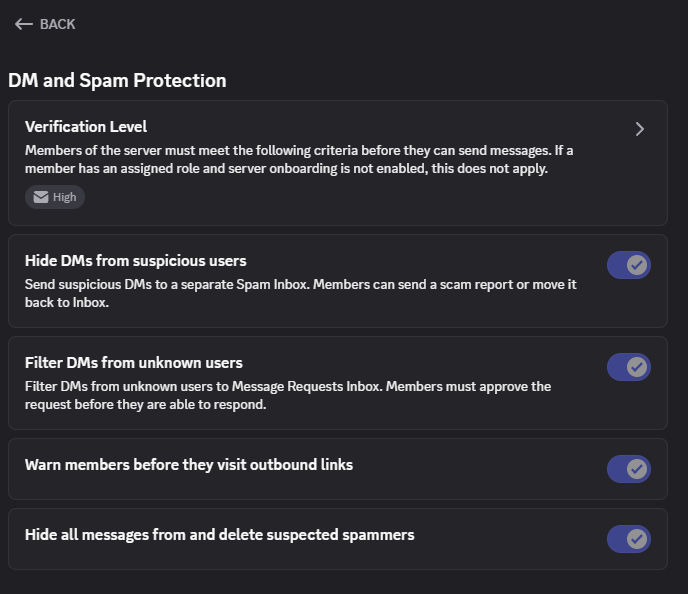Click the envelope icon in High badge
688x594 pixels.
(41, 197)
